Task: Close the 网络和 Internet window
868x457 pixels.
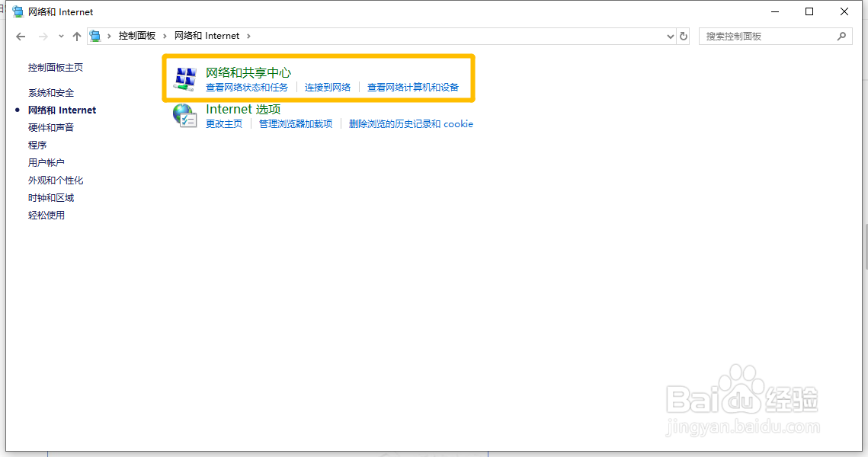Action: (x=844, y=11)
